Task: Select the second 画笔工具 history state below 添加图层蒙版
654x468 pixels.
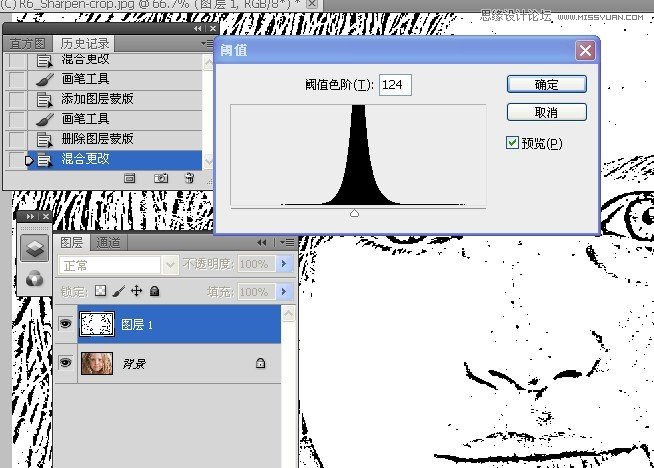Action: point(114,119)
